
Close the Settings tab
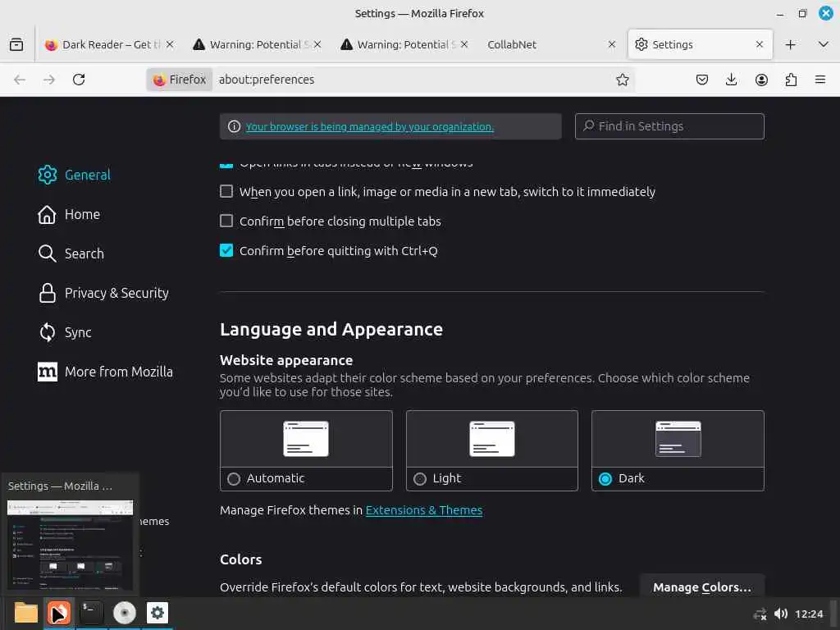point(759,44)
